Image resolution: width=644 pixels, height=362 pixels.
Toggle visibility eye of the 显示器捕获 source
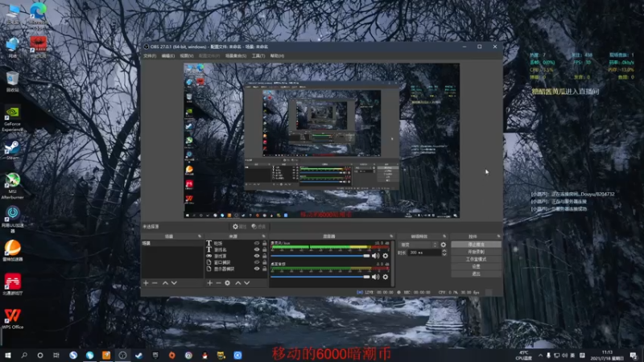257,269
